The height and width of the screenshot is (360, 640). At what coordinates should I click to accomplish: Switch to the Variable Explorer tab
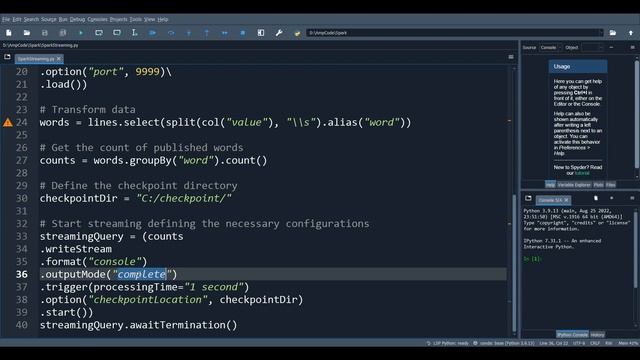point(574,185)
